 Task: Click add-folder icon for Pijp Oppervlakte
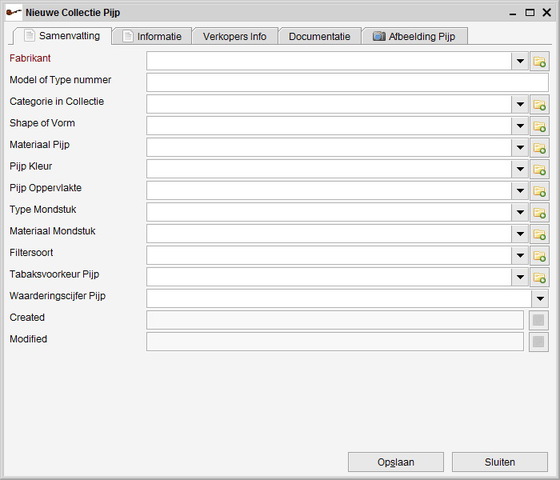click(539, 191)
